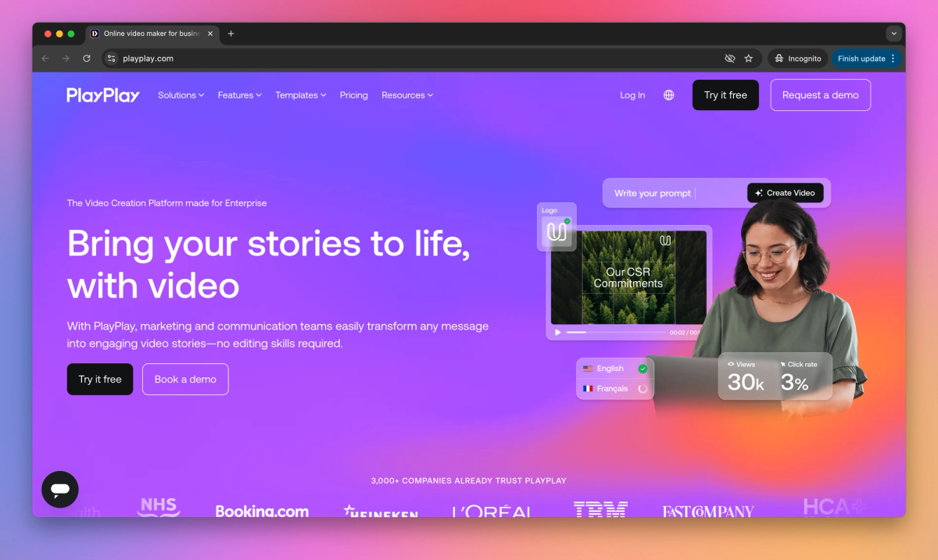
Task: Click the Log In link
Action: (632, 95)
